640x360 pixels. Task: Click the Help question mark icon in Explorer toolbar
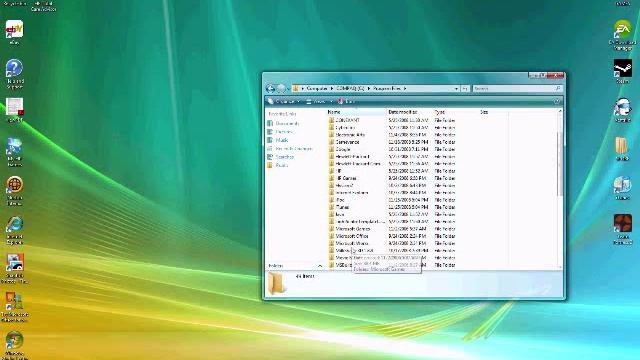tap(557, 101)
